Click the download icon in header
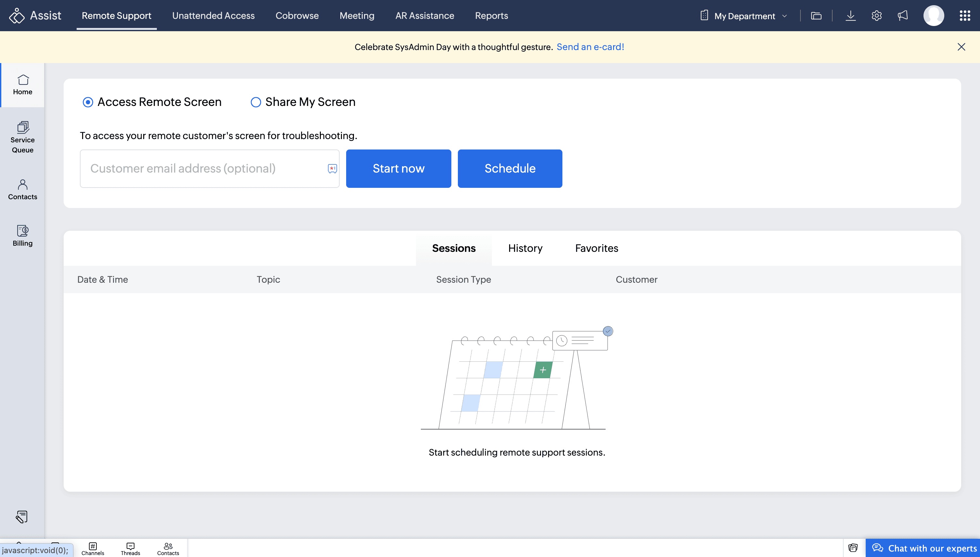 pyautogui.click(x=850, y=16)
